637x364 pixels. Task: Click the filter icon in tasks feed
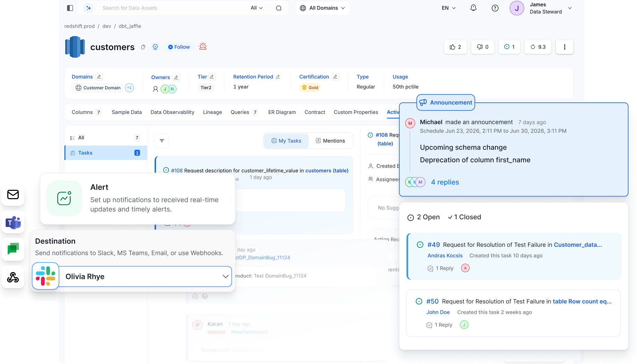tap(162, 141)
